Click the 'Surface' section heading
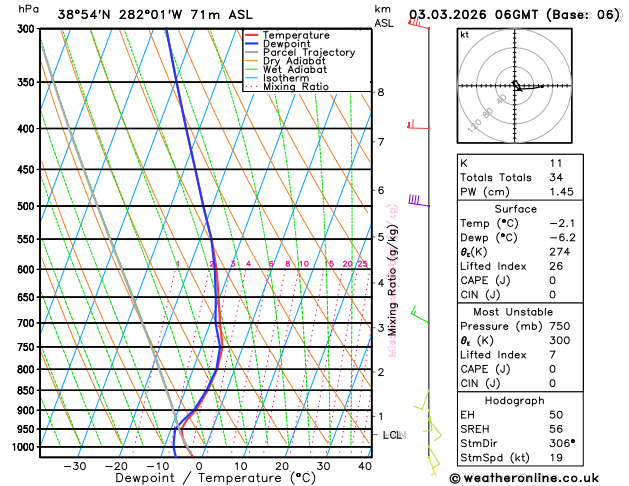The height and width of the screenshot is (486, 629). [x=515, y=209]
